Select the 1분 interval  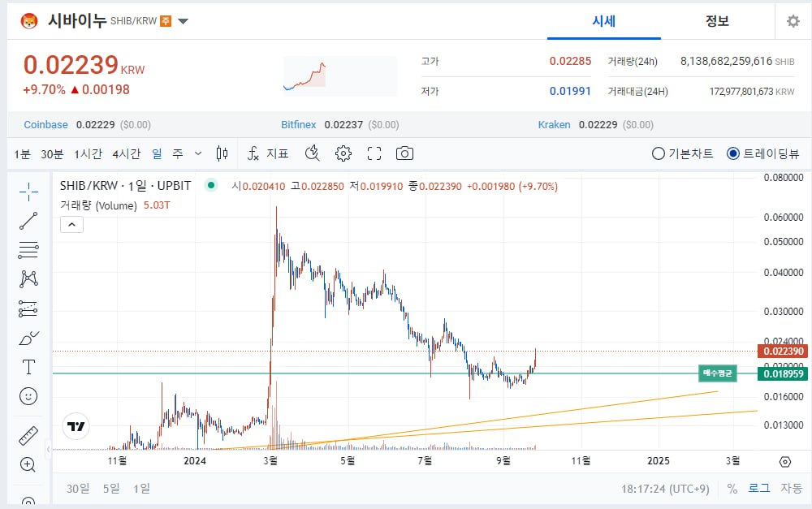(x=22, y=153)
